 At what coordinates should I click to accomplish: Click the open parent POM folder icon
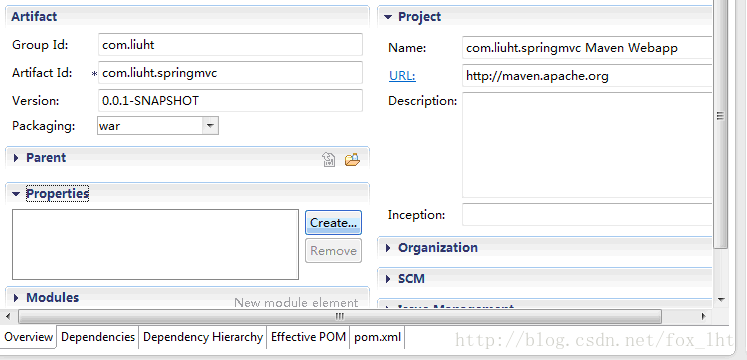[x=352, y=160]
